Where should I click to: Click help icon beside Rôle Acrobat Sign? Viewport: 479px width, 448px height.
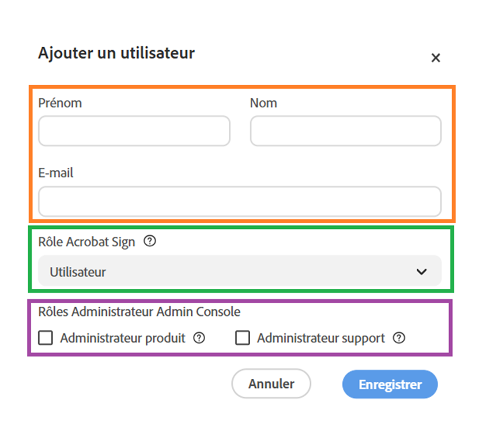[x=150, y=242]
